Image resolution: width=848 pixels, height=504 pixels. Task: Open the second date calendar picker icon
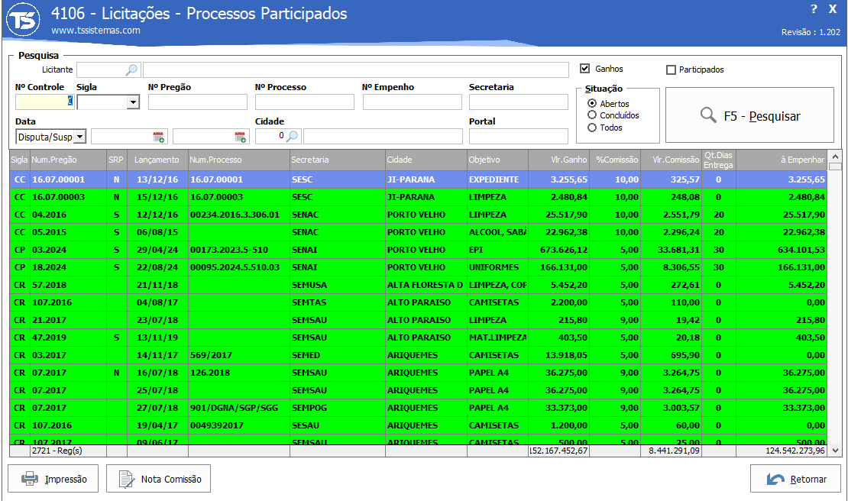240,137
